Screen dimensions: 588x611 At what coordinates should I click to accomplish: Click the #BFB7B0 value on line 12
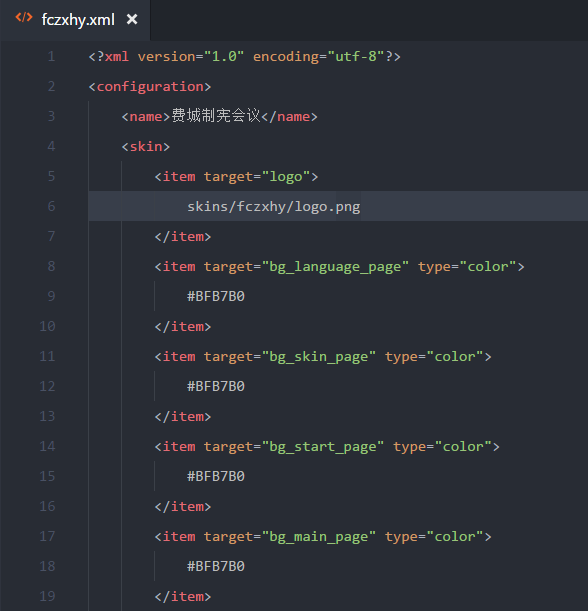pos(216,387)
